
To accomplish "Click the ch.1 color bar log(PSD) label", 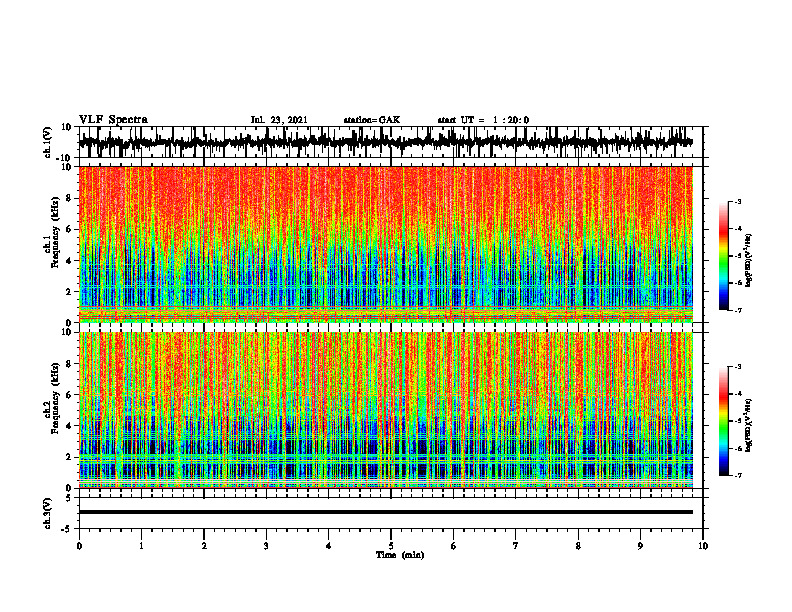I will click(x=749, y=261).
